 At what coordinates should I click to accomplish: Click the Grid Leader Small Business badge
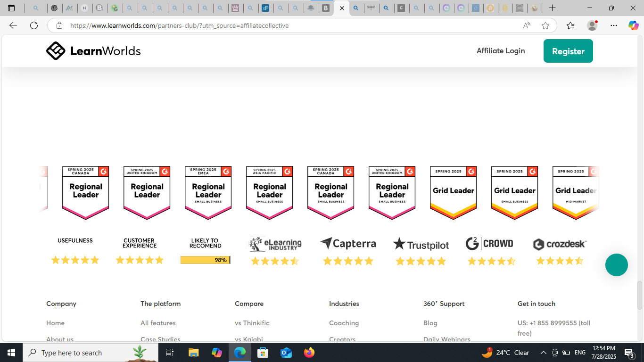pyautogui.click(x=515, y=193)
